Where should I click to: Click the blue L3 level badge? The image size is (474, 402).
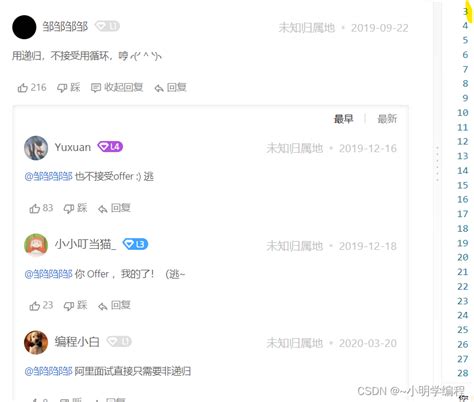coord(135,244)
